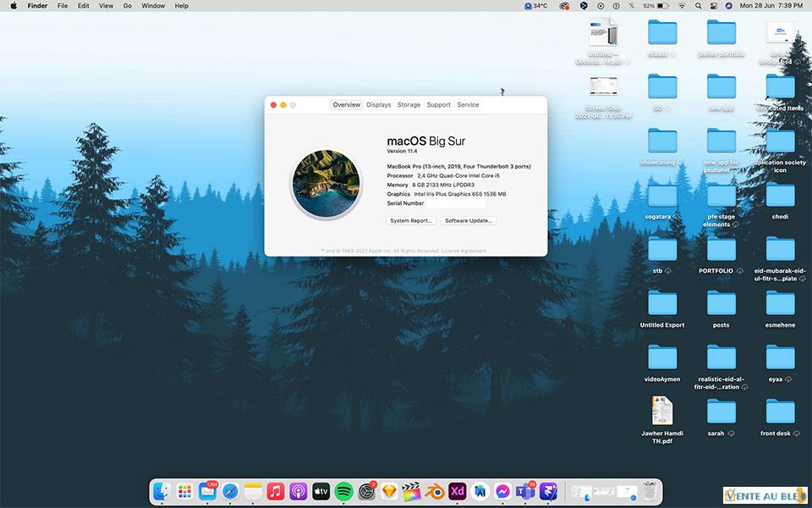Click the 34°C temperature menu bar item
The height and width of the screenshot is (508, 812).
[536, 6]
